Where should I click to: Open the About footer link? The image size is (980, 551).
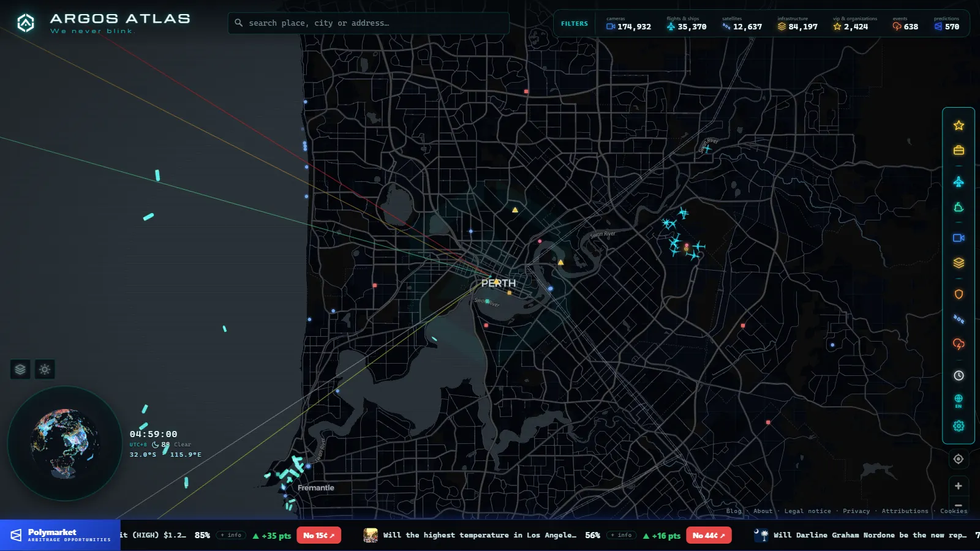[763, 511]
